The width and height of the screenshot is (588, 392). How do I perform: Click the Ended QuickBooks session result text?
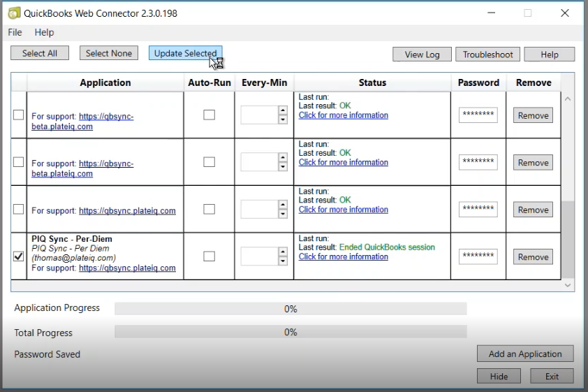point(387,247)
